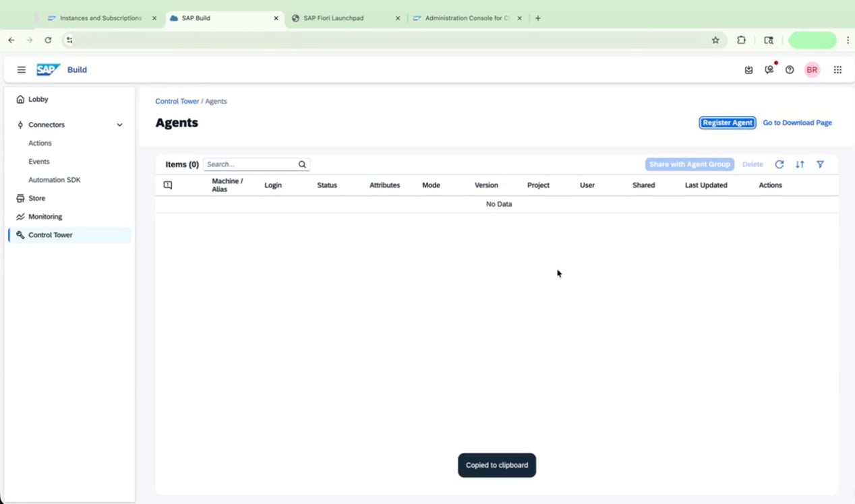
Task: Open the Store page
Action: pyautogui.click(x=37, y=198)
